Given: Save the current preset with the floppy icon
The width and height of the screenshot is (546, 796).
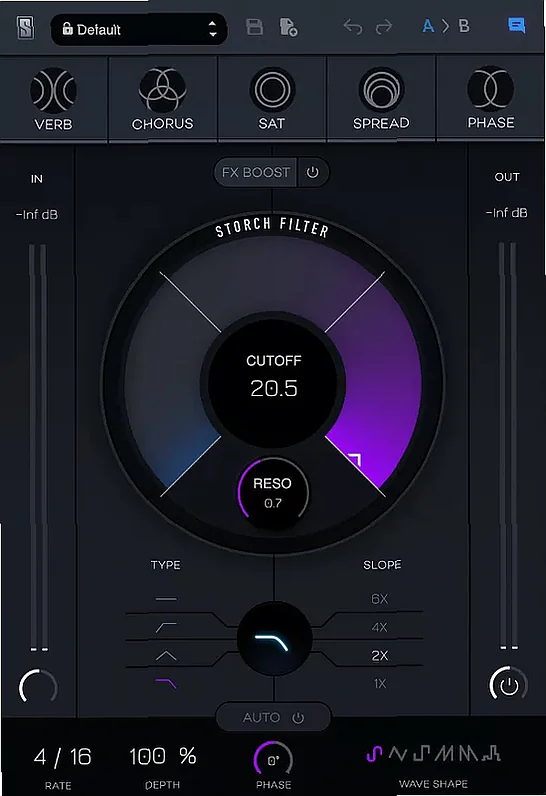Looking at the screenshot, I should point(254,27).
